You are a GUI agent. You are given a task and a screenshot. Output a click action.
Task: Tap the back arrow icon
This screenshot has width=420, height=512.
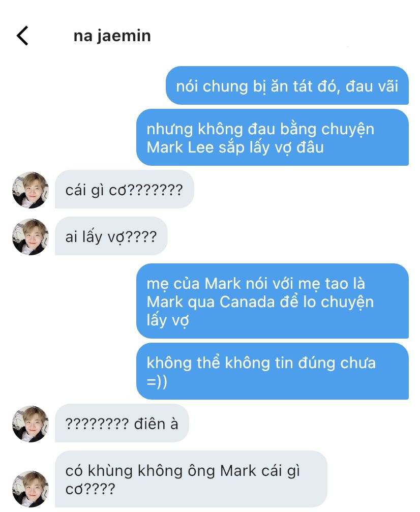coord(22,36)
